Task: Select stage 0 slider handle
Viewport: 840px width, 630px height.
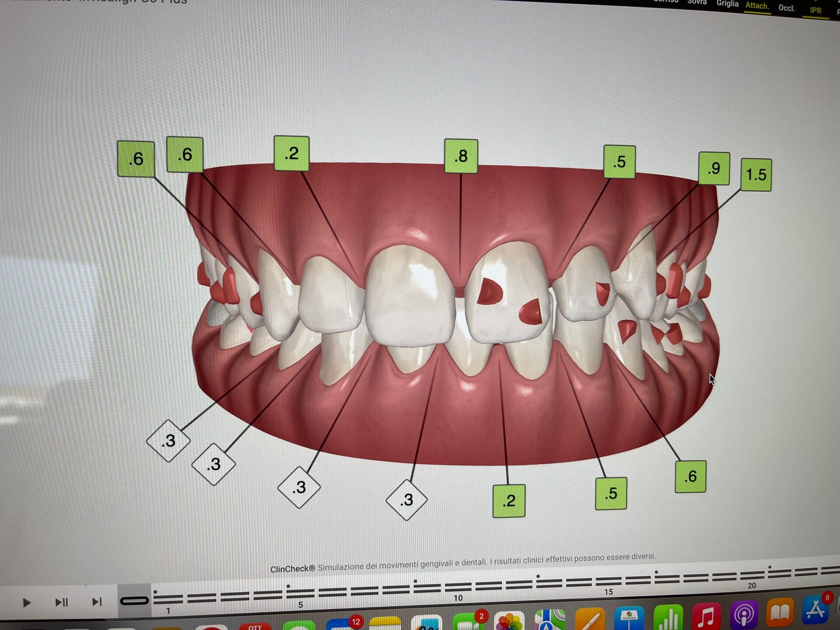Action: point(134,601)
